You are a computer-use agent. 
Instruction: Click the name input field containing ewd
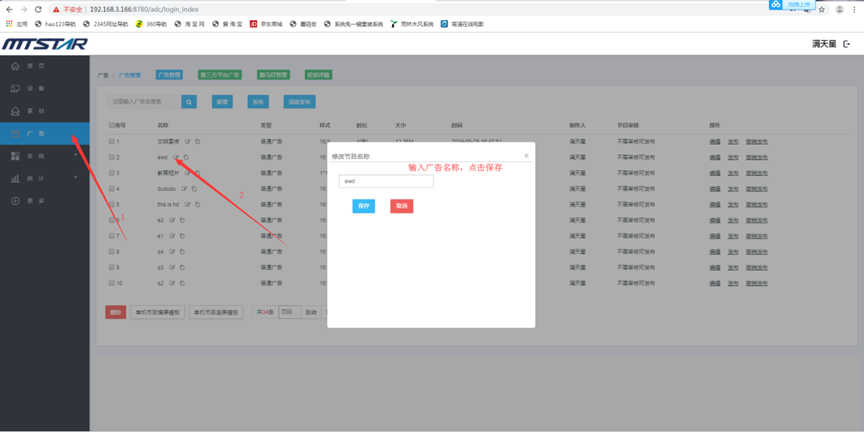pos(386,182)
